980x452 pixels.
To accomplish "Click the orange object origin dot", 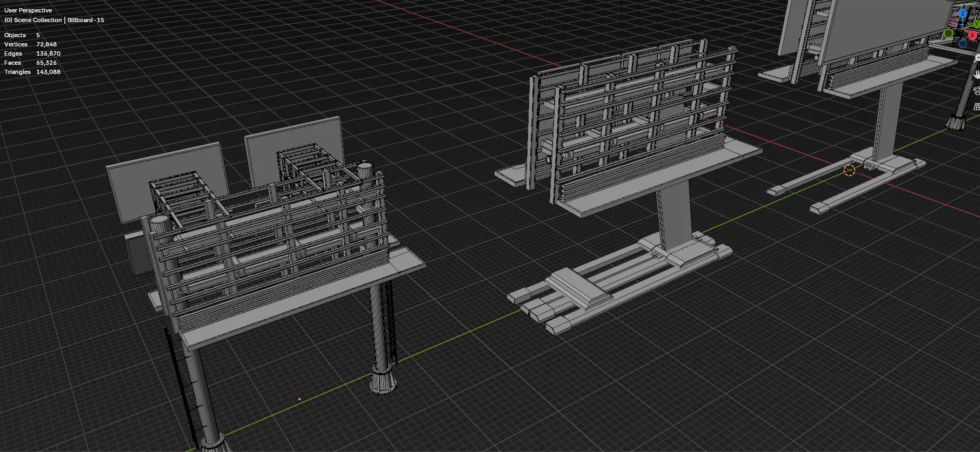I will (299, 399).
